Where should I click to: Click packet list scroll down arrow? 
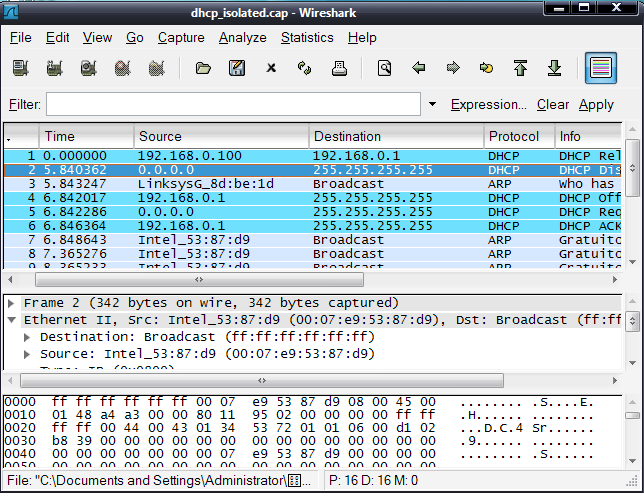point(632,262)
